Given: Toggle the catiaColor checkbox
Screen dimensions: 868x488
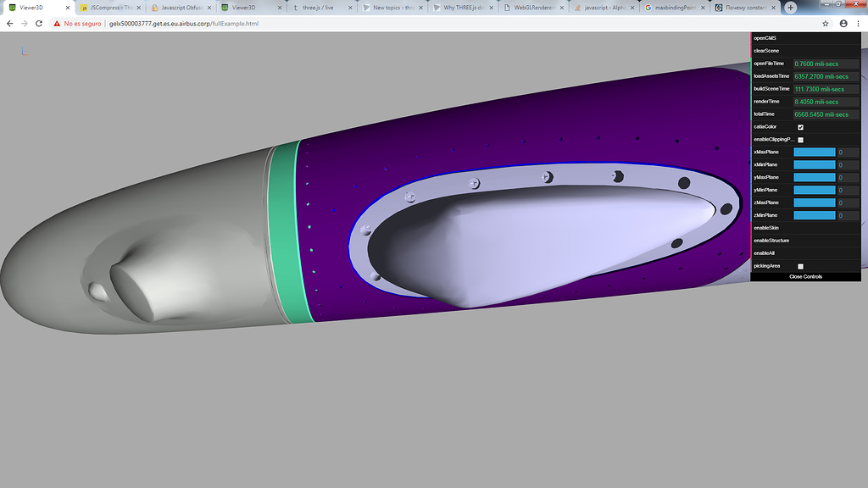Looking at the screenshot, I should [x=798, y=126].
